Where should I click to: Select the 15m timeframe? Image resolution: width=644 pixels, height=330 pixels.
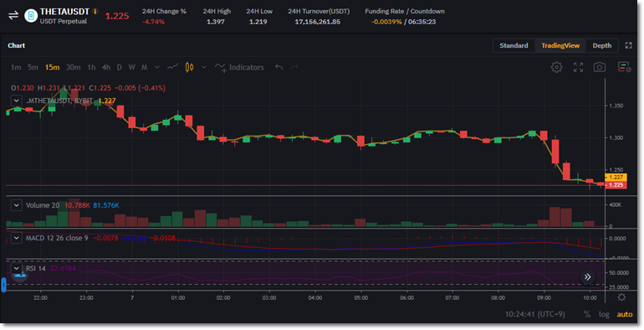click(52, 67)
